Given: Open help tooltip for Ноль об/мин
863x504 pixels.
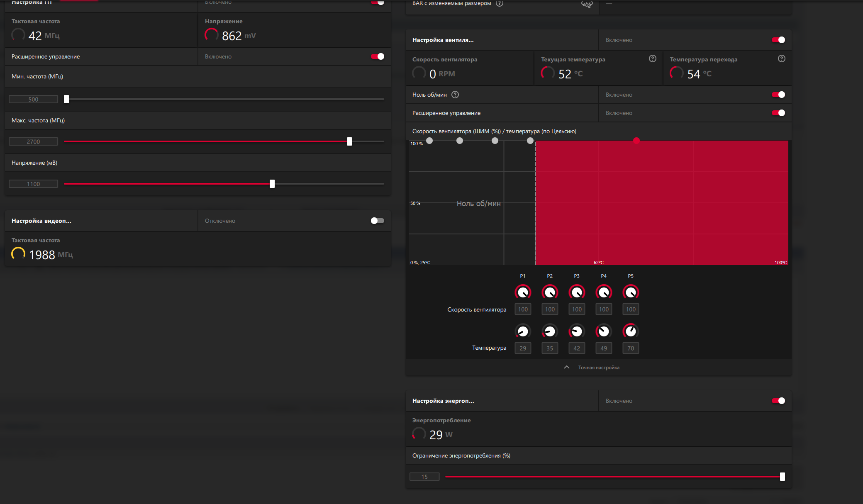Looking at the screenshot, I should click(x=455, y=95).
